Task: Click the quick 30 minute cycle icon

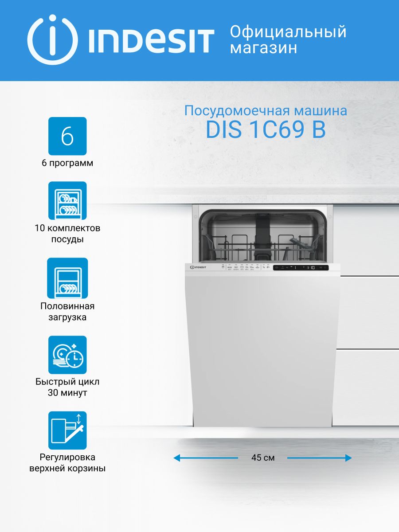Action: pyautogui.click(x=67, y=355)
